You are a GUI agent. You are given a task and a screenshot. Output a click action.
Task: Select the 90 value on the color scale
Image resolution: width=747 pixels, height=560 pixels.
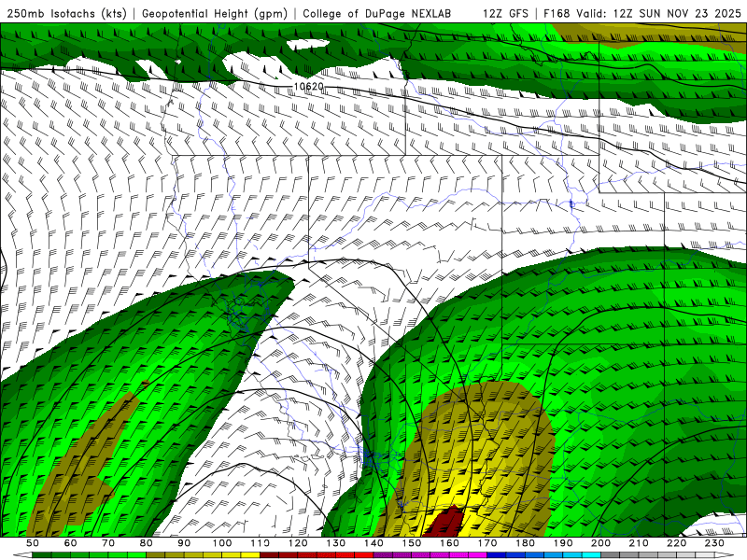(184, 543)
